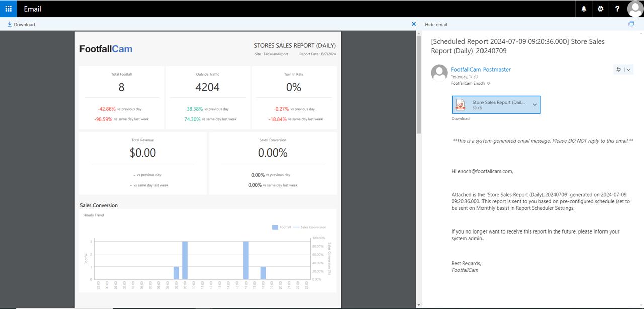Pop out email in new window

(631, 24)
